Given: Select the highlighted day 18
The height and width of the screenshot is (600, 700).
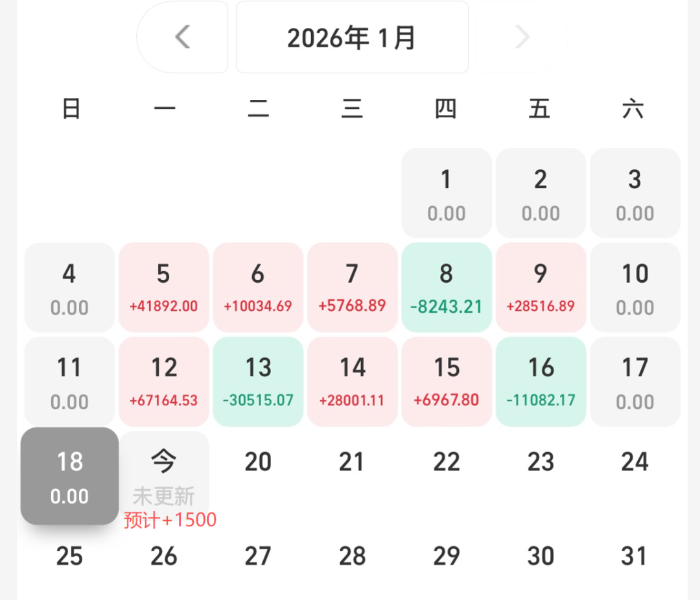Looking at the screenshot, I should (x=69, y=476).
